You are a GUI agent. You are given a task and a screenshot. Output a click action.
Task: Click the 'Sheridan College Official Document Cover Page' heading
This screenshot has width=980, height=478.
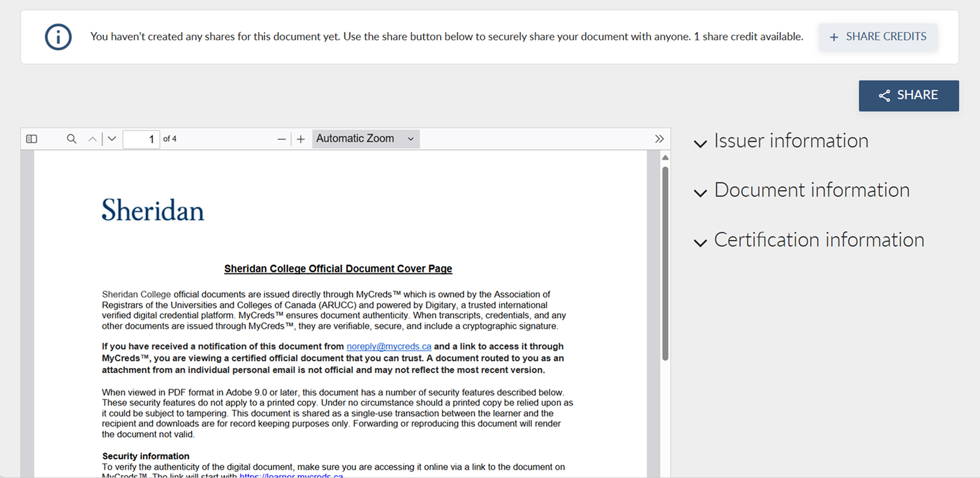(338, 268)
